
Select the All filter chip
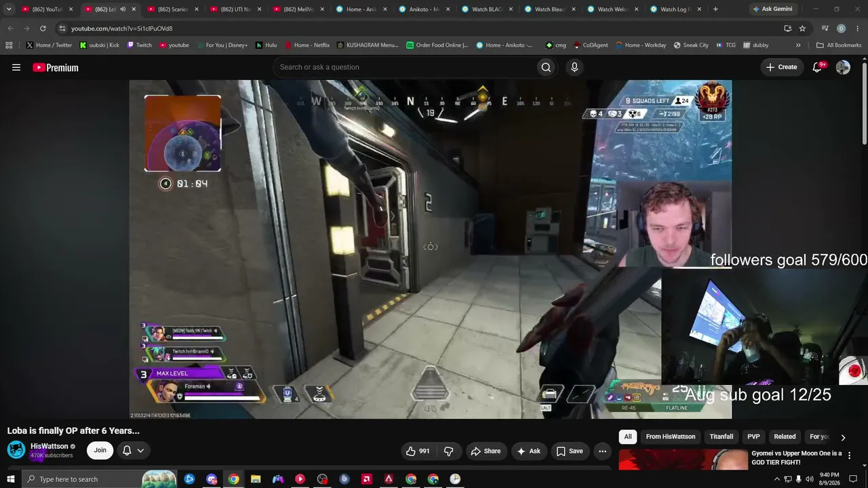point(628,437)
